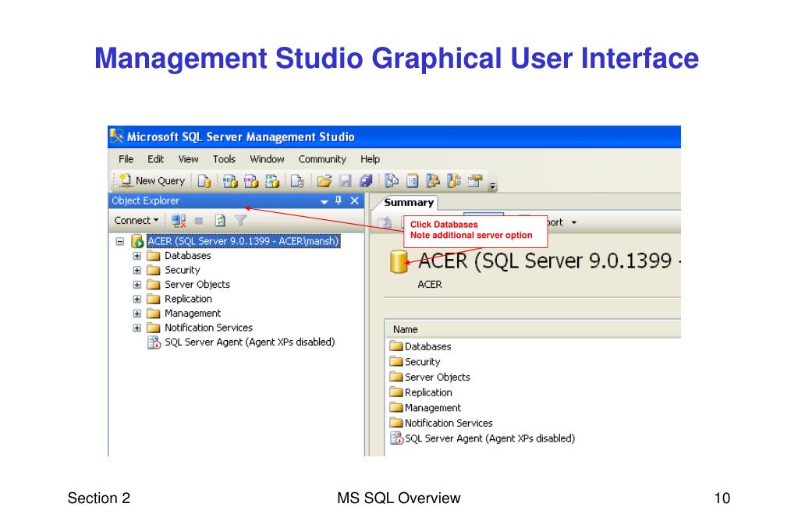Click the New Query toolbar button

click(151, 181)
